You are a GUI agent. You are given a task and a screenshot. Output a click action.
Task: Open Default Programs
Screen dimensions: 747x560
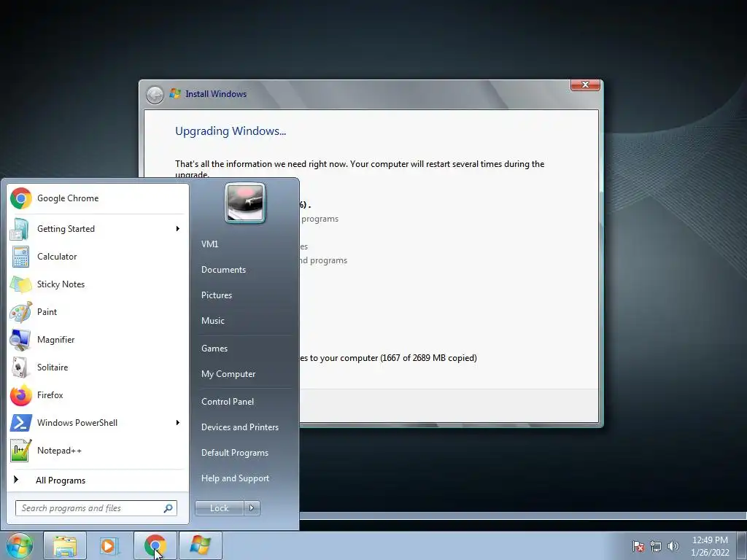click(234, 453)
